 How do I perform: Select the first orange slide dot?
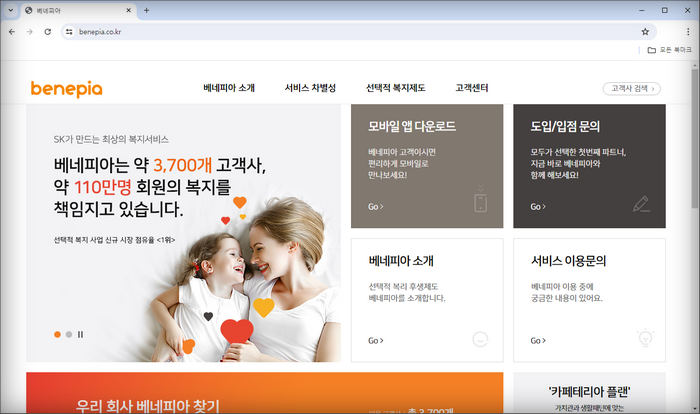(x=57, y=335)
